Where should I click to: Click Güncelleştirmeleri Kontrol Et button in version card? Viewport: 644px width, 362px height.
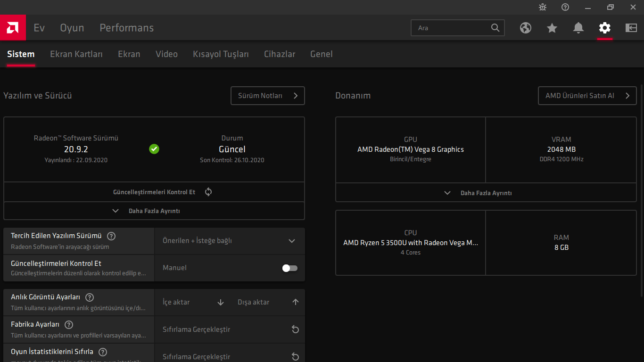tap(154, 192)
